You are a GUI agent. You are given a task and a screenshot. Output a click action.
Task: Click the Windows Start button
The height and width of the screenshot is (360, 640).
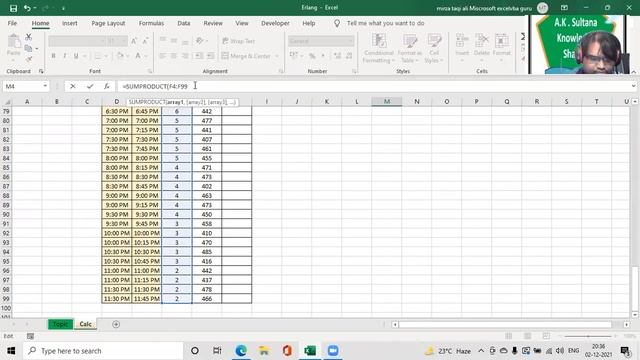point(11,351)
